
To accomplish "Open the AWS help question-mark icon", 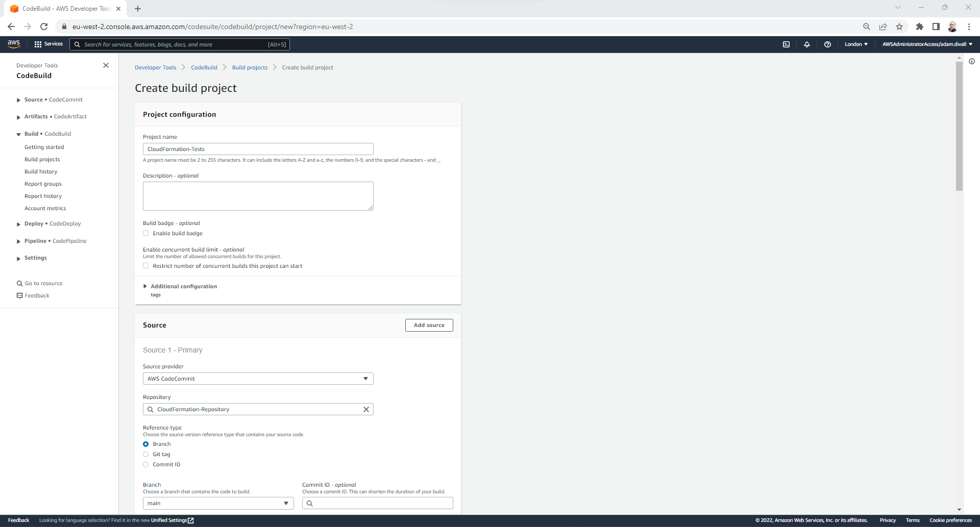I will [x=827, y=44].
